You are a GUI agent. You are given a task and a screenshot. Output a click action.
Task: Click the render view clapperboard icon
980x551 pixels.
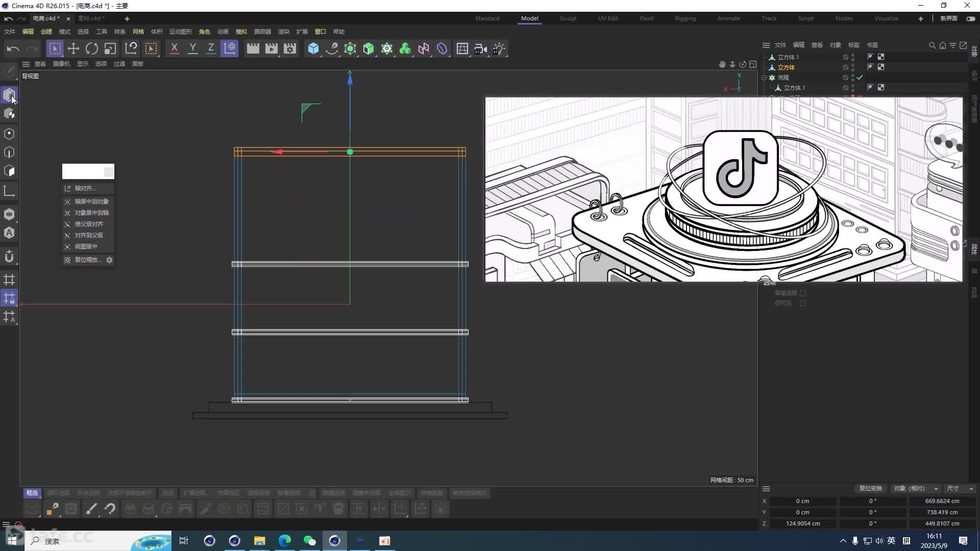tap(253, 48)
